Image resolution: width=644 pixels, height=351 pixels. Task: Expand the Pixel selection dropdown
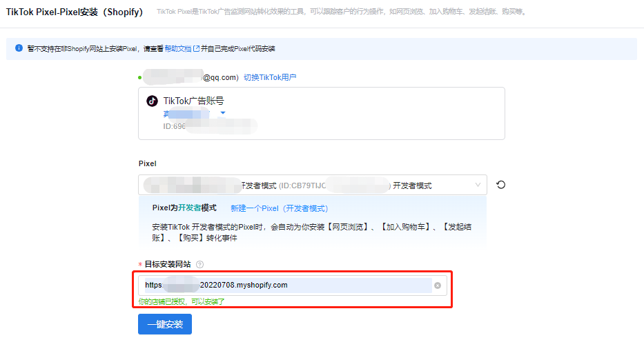coord(313,185)
